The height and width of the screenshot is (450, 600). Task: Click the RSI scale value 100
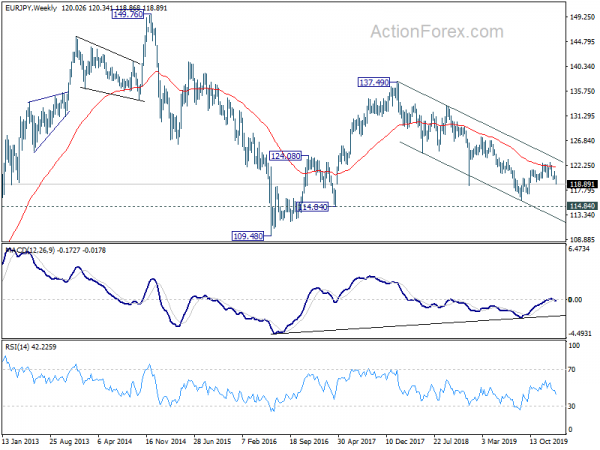pyautogui.click(x=574, y=346)
